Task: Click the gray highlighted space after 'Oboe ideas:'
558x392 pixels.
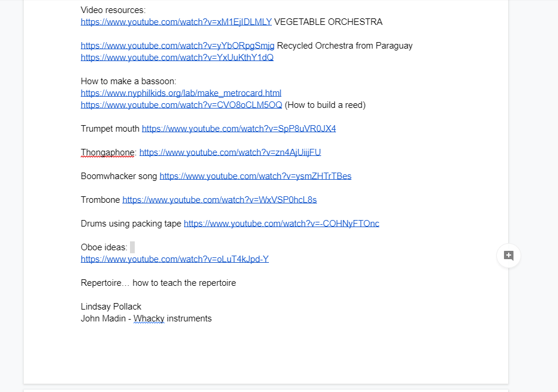Action: coord(132,247)
